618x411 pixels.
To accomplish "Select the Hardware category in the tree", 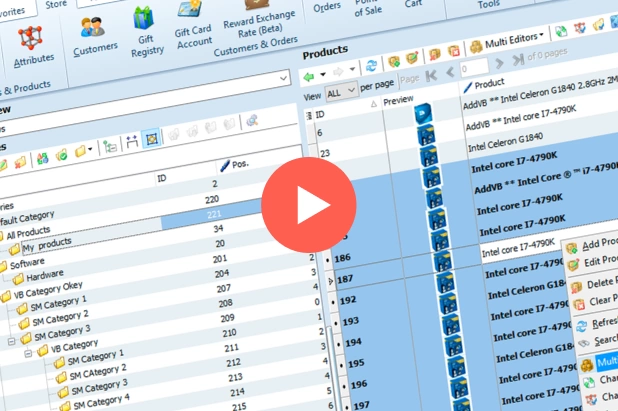I will click(44, 275).
